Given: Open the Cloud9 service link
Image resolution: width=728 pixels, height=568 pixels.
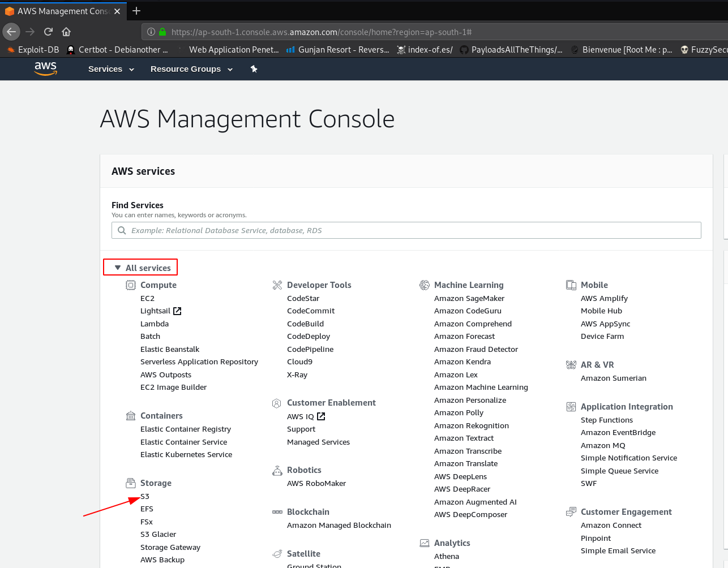Looking at the screenshot, I should click(x=299, y=362).
